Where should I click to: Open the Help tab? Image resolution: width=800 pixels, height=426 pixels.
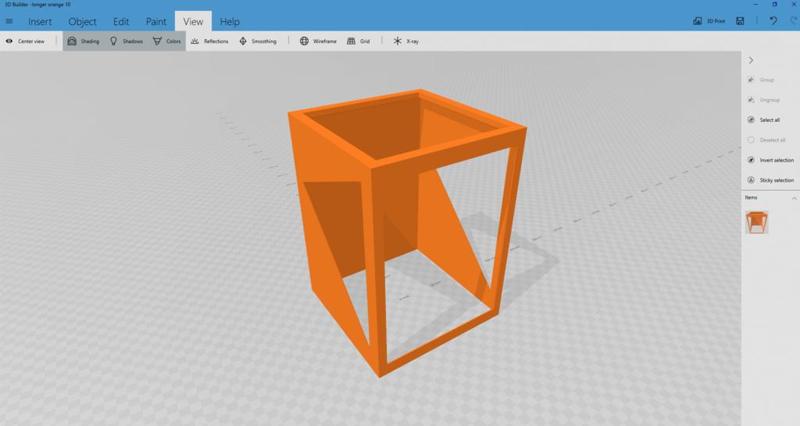[230, 21]
